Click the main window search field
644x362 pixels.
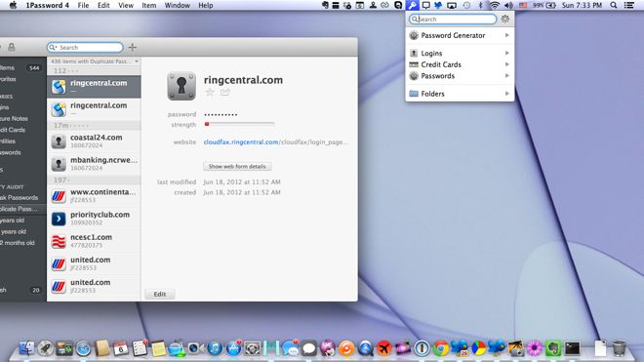tap(85, 47)
